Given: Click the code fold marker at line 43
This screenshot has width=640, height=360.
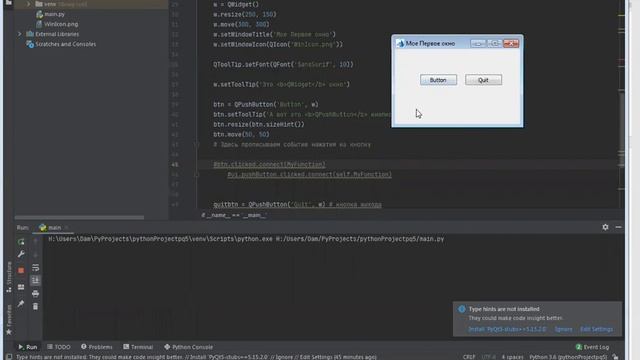Looking at the screenshot, I should 196,144.
